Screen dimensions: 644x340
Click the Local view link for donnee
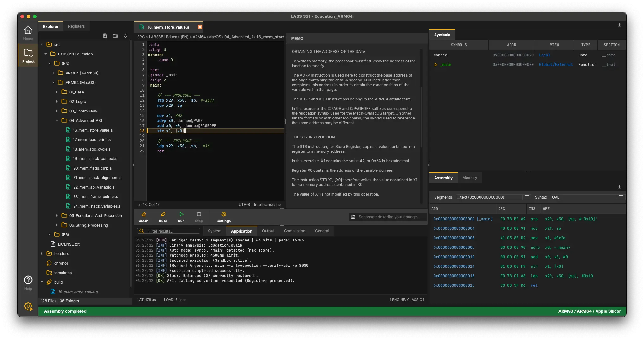click(544, 55)
